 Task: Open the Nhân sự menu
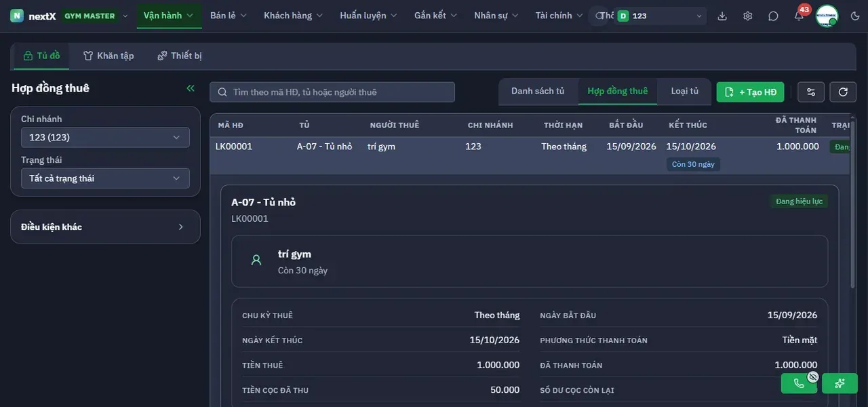[x=496, y=16]
